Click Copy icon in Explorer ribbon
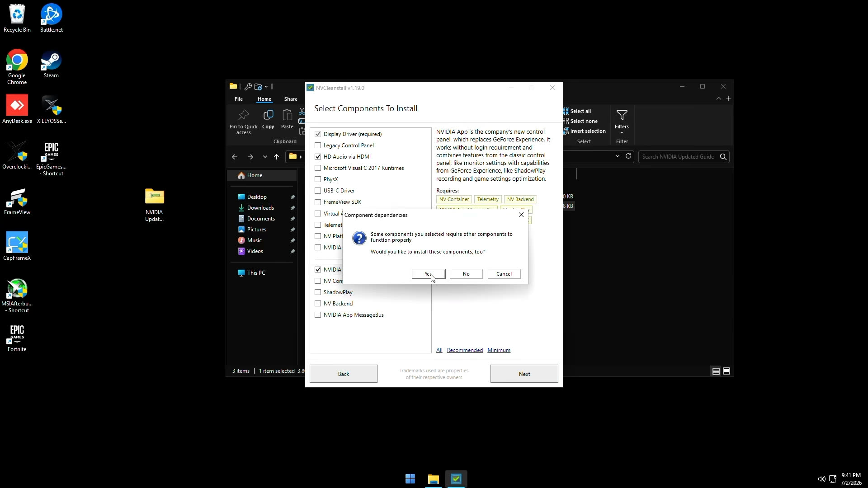868x488 pixels. [268, 120]
